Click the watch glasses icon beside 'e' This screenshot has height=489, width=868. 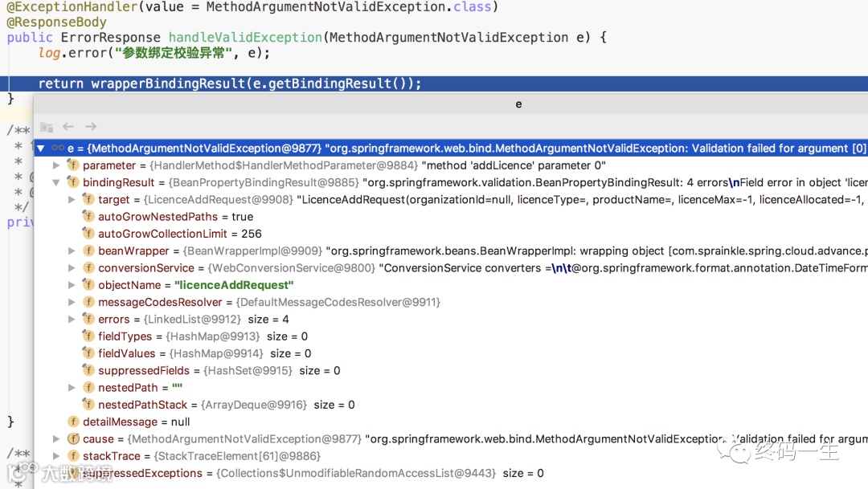58,148
